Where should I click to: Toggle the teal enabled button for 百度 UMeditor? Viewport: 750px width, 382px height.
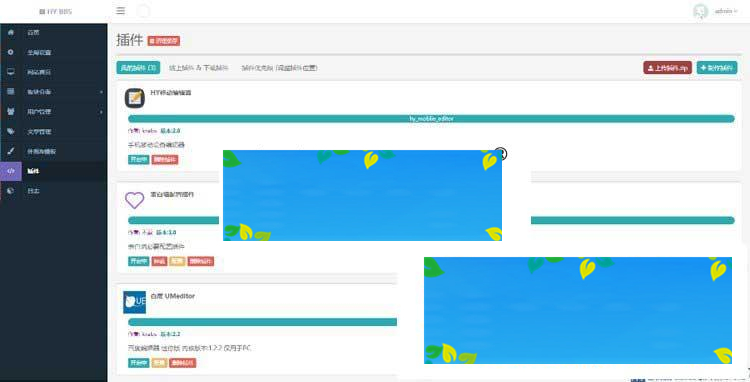pos(139,363)
